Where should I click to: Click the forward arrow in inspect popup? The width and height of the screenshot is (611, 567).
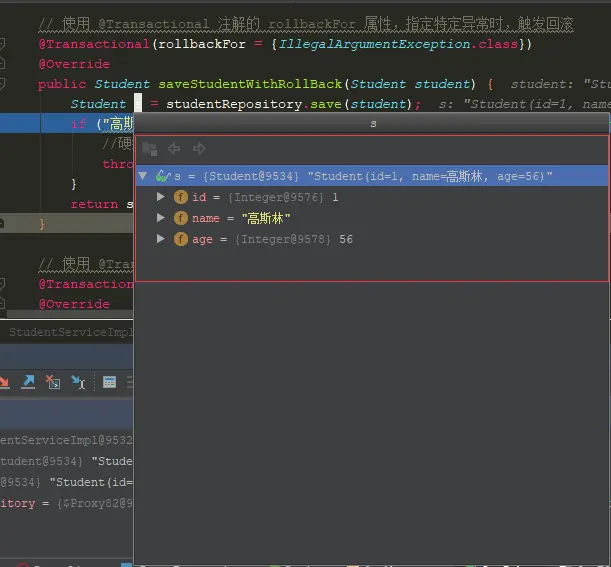coord(199,148)
